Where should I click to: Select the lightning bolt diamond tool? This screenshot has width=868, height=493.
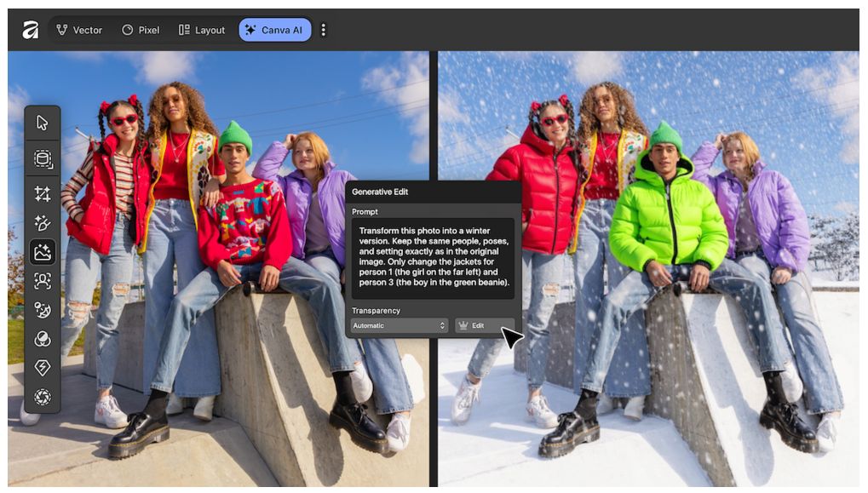[x=43, y=368]
